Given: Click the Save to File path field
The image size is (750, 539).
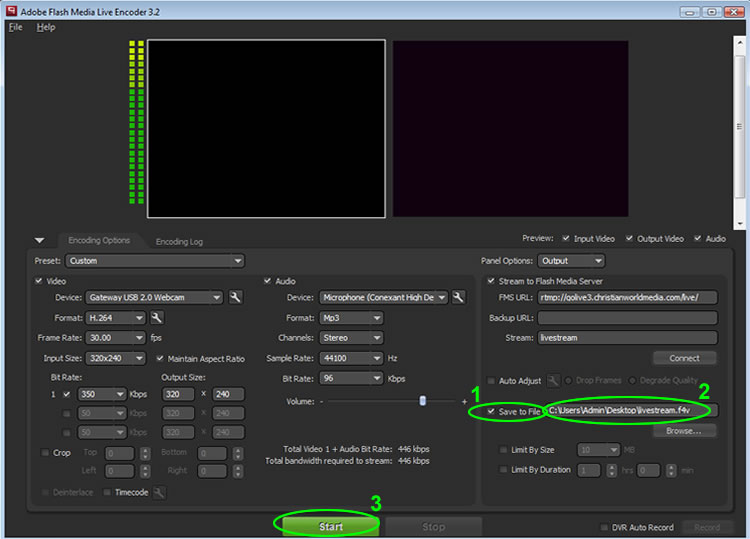Looking at the screenshot, I should coord(631,410).
